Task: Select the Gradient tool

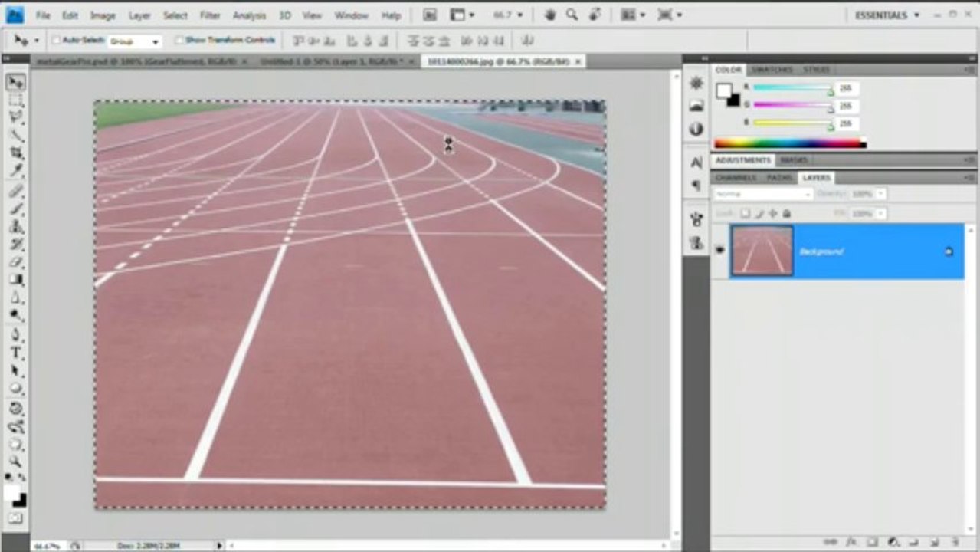Action: [x=15, y=280]
